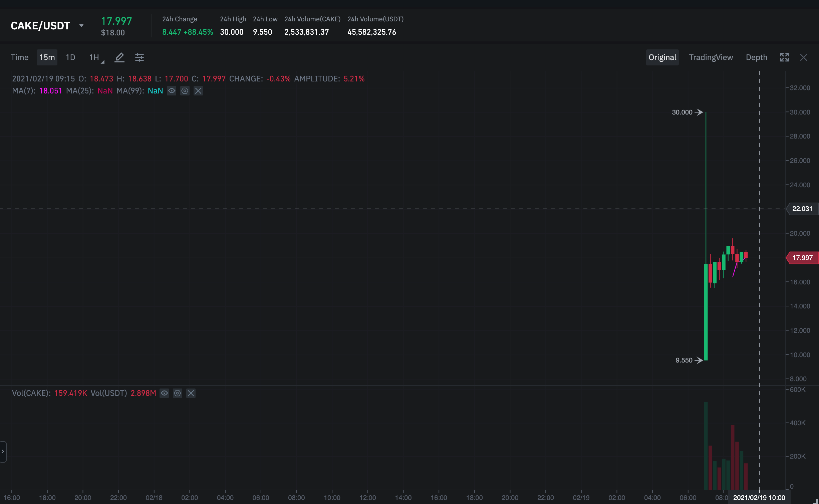Click the 22.031 crosshair price label
The height and width of the screenshot is (504, 819).
pos(802,209)
